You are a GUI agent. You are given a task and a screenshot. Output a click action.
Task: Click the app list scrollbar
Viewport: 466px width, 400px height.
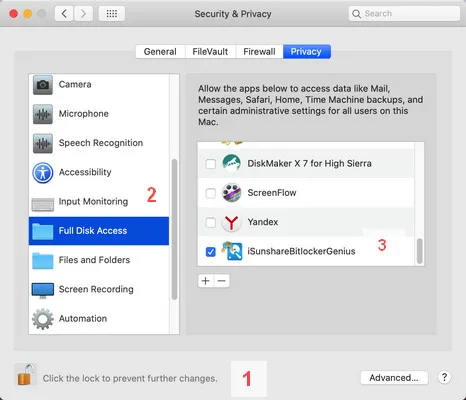[x=420, y=251]
